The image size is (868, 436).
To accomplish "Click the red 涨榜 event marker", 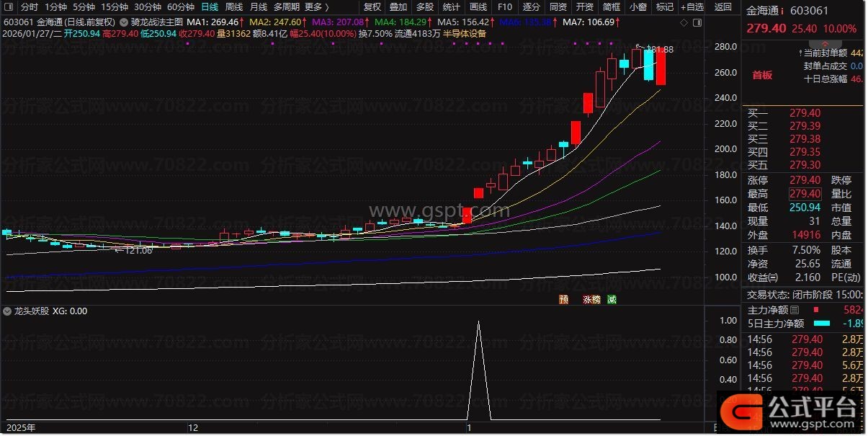I will pos(591,299).
